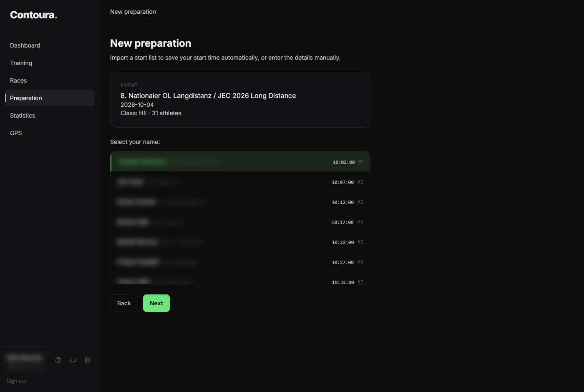The height and width of the screenshot is (392, 584).
Task: Click the Sign out link
Action: tap(16, 381)
